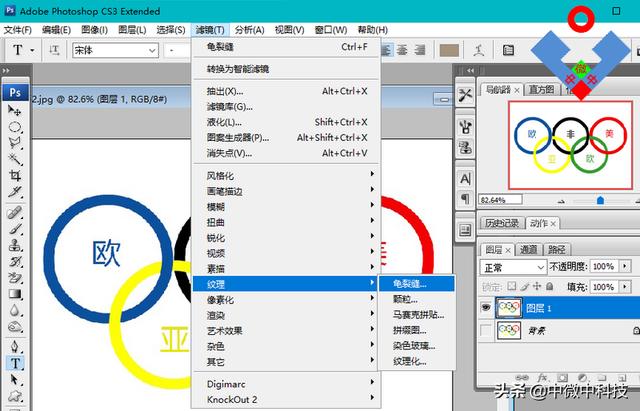Switch to the 历史记录 tab
Screen dimensions: 640x411
pos(502,223)
